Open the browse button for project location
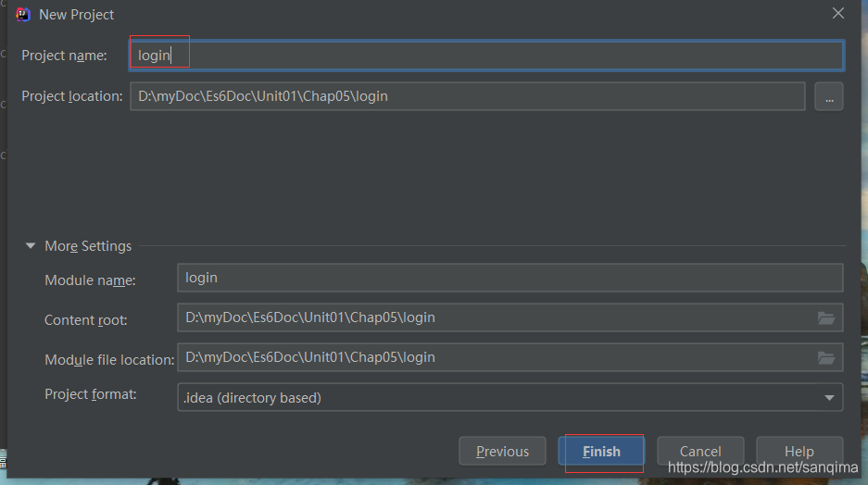This screenshot has width=868, height=485. pyautogui.click(x=829, y=97)
